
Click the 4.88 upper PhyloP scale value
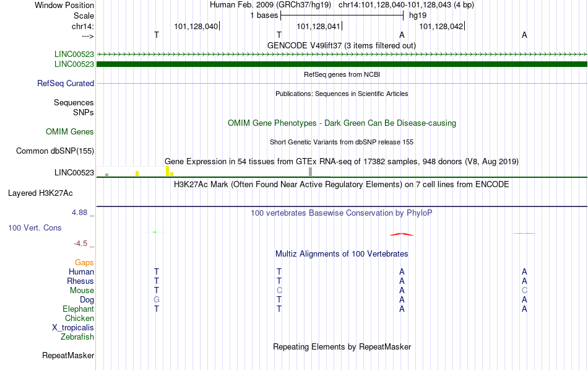pos(79,213)
